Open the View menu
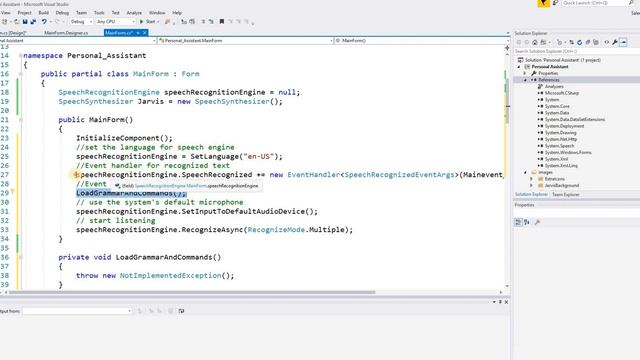Screen dimensions: 640x360 (x=5, y=13)
